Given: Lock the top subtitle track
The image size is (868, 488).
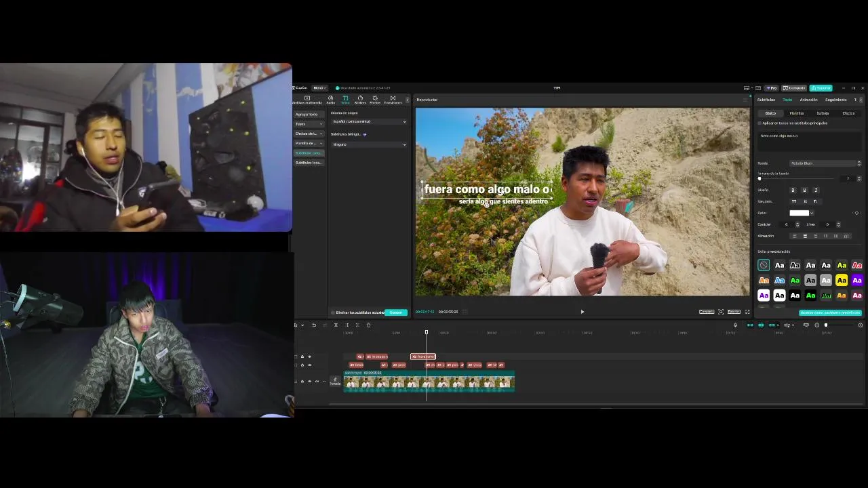Looking at the screenshot, I should 302,357.
